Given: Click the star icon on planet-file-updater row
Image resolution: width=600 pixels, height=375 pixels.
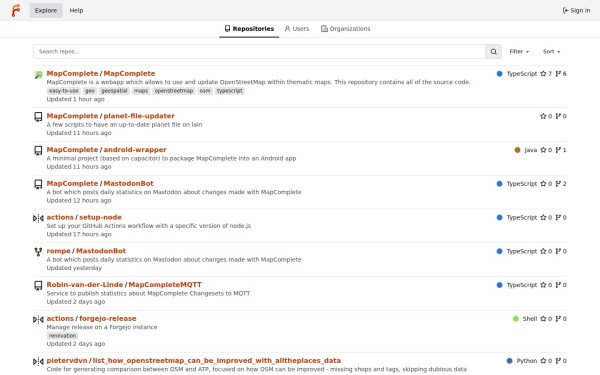Looking at the screenshot, I should [x=543, y=116].
